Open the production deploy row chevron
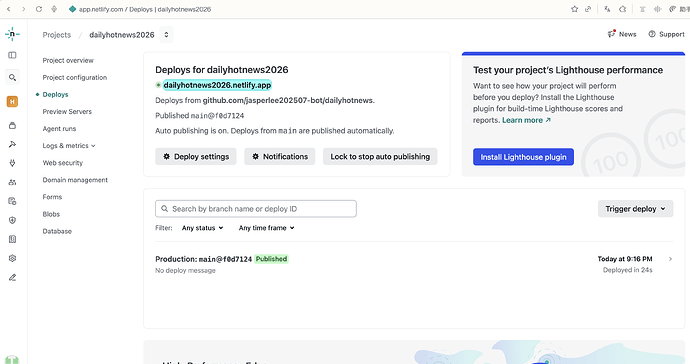Viewport: 690px width, 364px height. pos(670,259)
